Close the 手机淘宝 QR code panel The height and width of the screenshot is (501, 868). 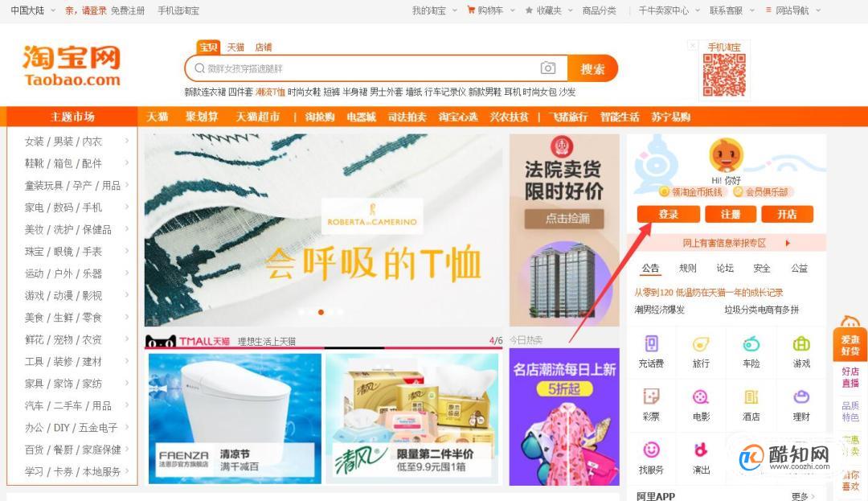(x=692, y=45)
